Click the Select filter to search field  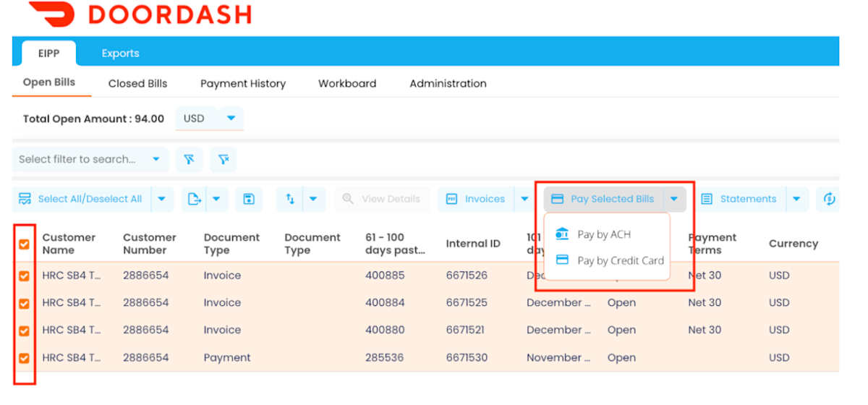[x=90, y=159]
